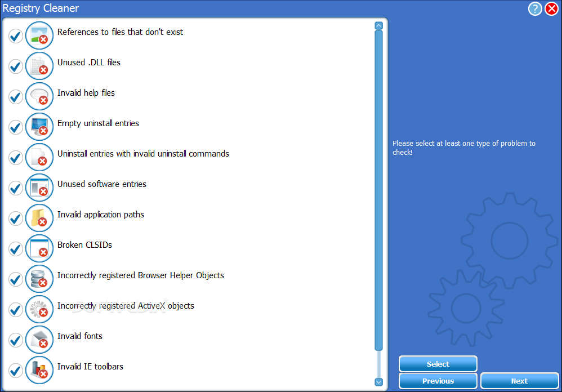The width and height of the screenshot is (562, 392).
Task: Click the Invalid help files icon
Action: coord(39,96)
